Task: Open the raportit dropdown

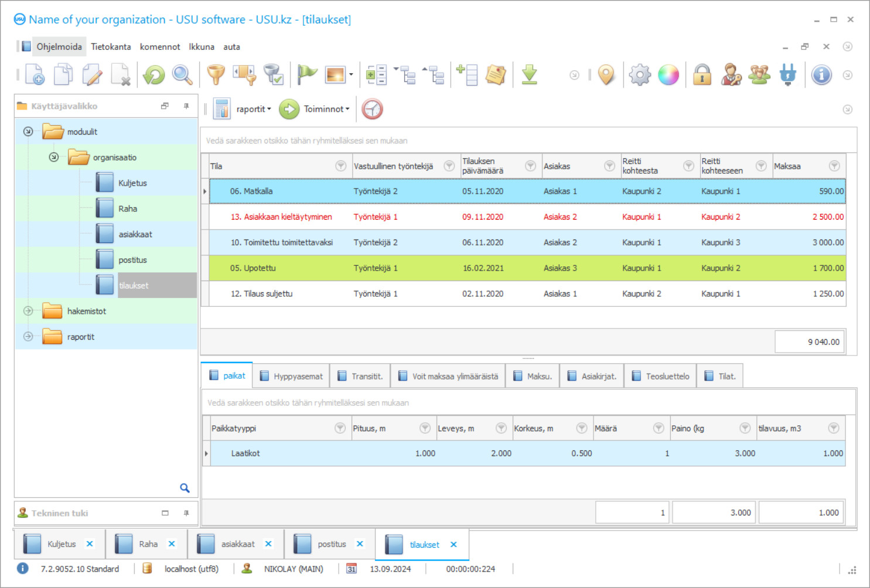Action: pos(253,109)
